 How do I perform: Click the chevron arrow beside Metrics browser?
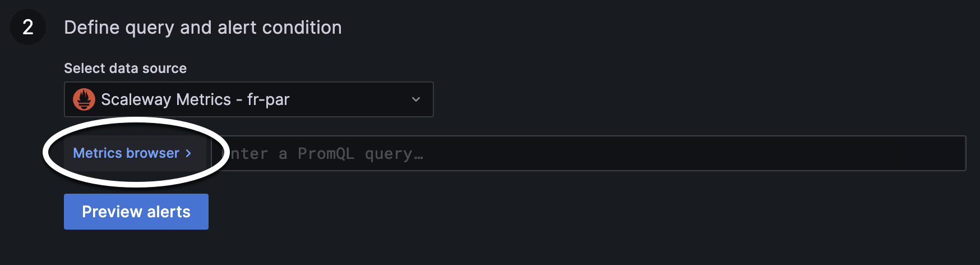(188, 153)
